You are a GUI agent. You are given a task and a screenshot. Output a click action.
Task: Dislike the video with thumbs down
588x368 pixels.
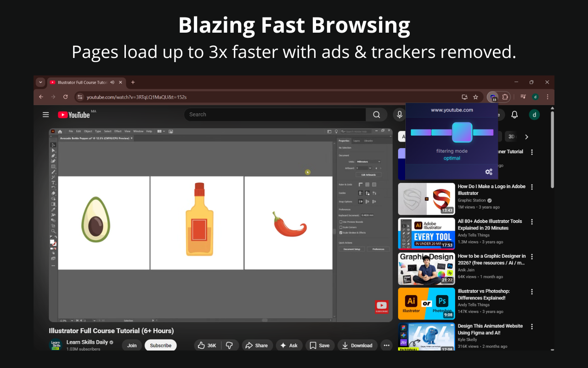point(230,345)
